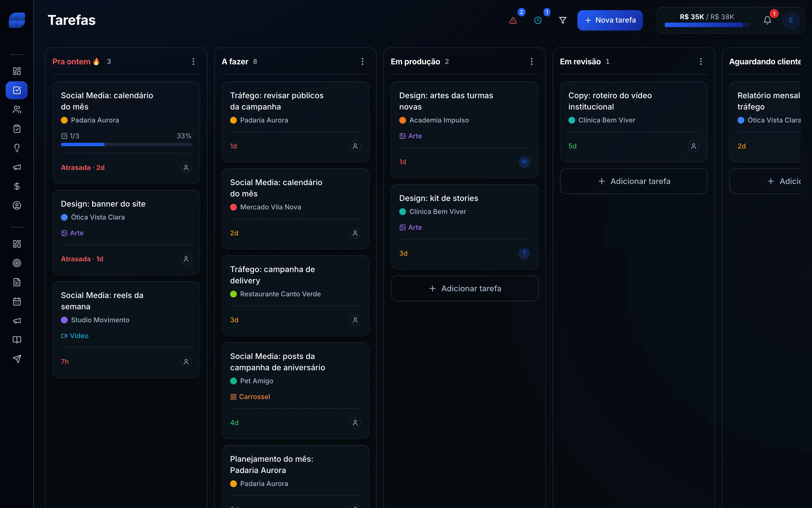
Task: Open the book sidebar icon
Action: click(17, 340)
